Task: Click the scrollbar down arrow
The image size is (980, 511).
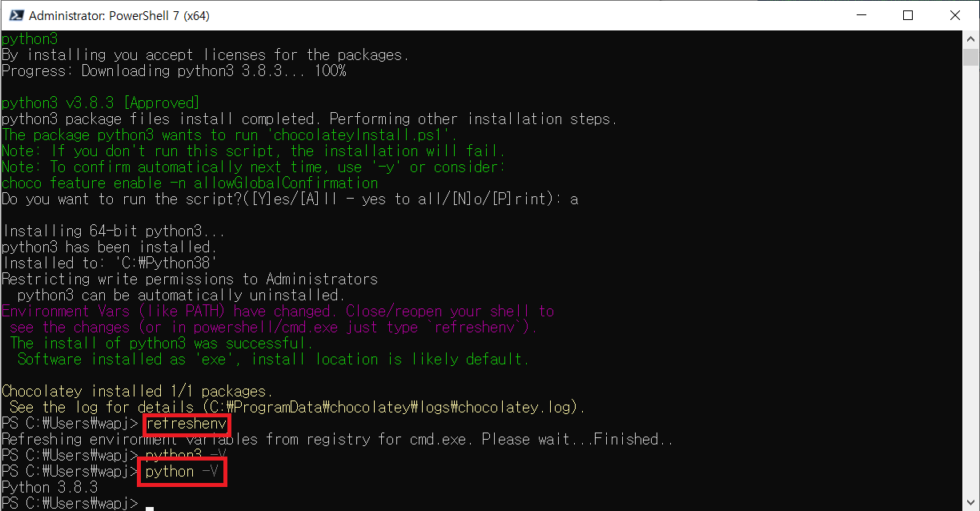Action: (x=971, y=503)
